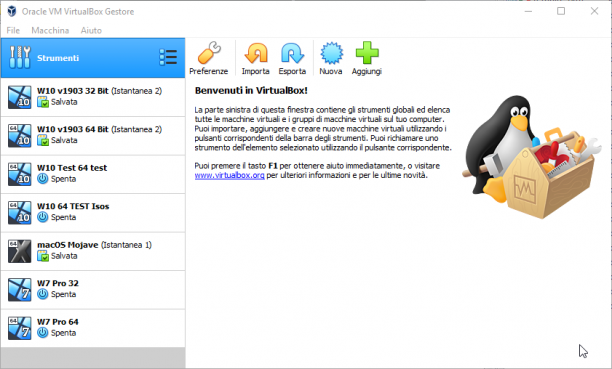The width and height of the screenshot is (612, 369).
Task: Click the penguin toolbox welcome image
Action: pyautogui.click(x=531, y=156)
